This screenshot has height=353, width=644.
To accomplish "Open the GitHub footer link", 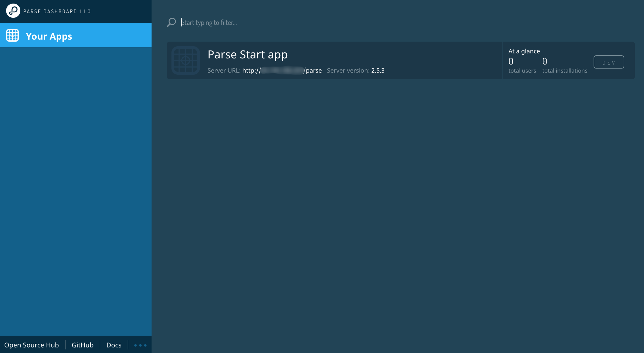I will (x=83, y=345).
